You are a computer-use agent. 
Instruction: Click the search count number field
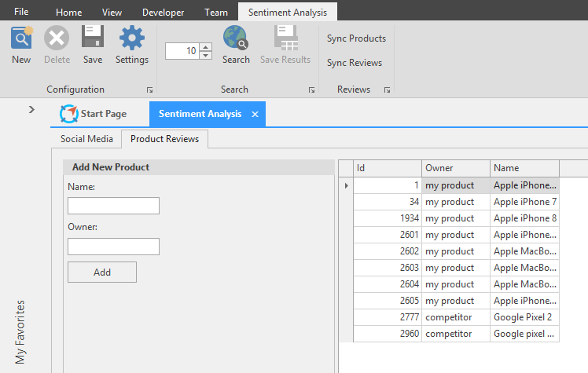point(182,51)
